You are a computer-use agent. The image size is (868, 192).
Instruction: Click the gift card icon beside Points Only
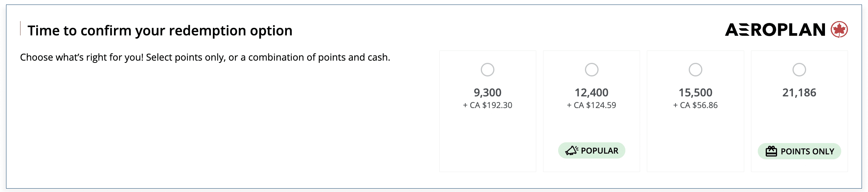(771, 151)
